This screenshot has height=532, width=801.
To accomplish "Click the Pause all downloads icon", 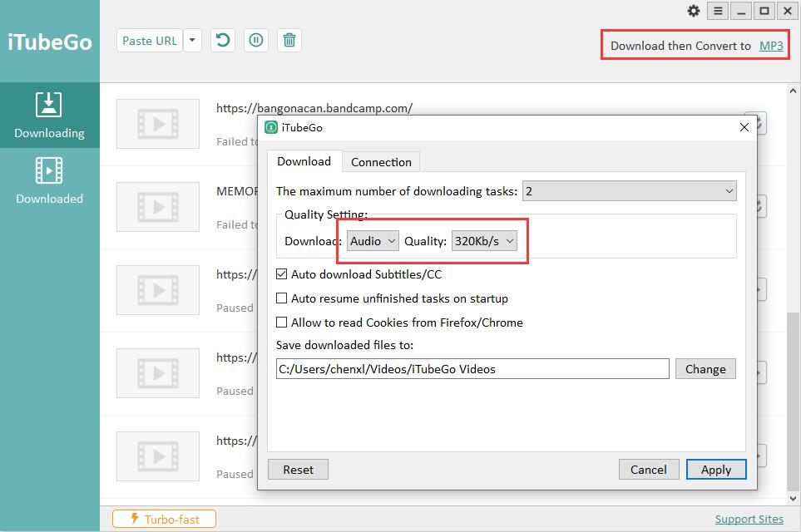I will [x=256, y=41].
